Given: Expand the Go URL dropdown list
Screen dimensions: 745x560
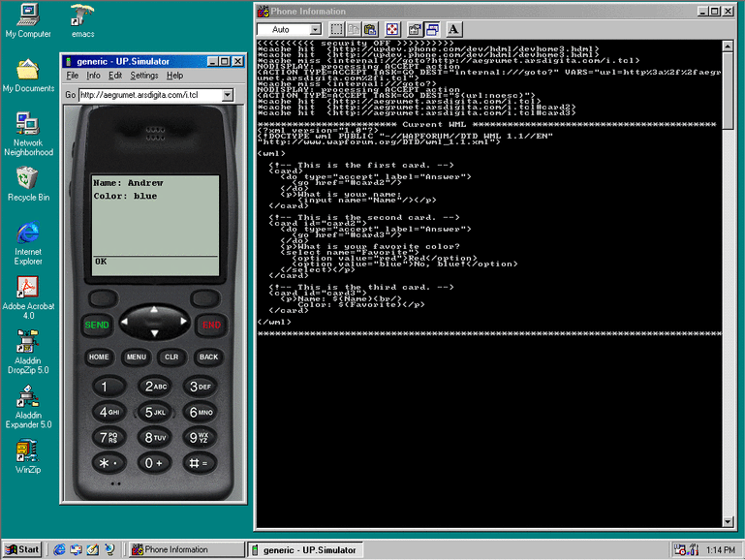Looking at the screenshot, I should click(228, 95).
